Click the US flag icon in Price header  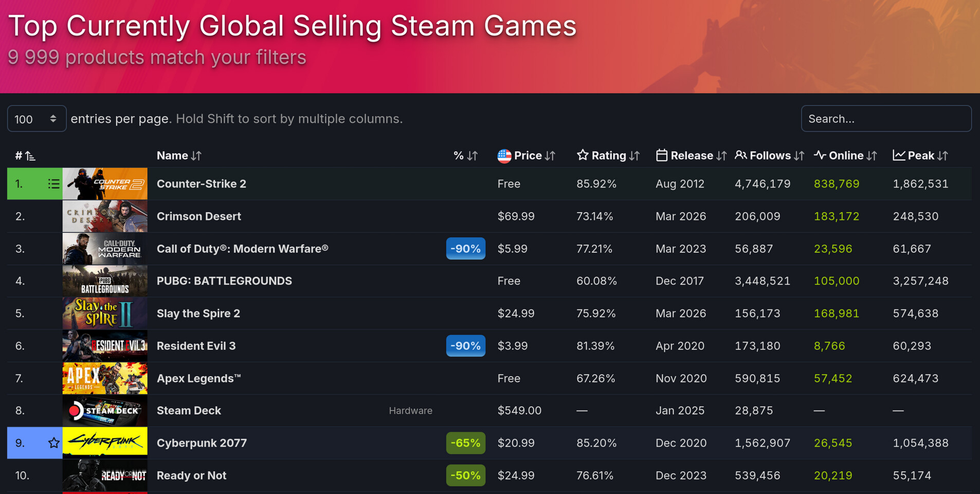(x=504, y=156)
